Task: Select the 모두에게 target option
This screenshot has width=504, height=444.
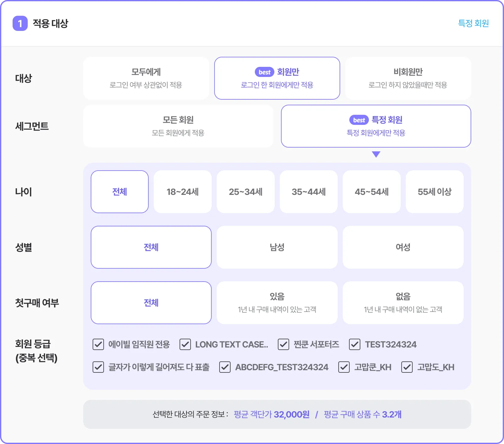Action: click(146, 78)
